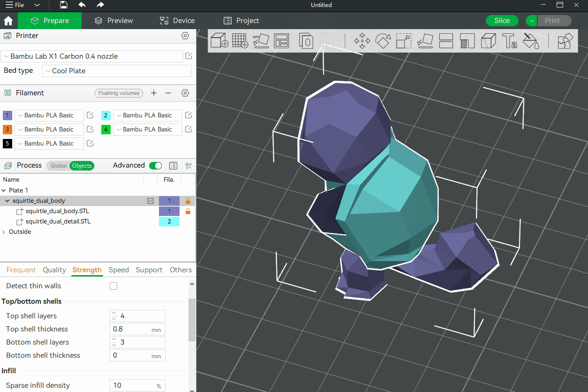Add a new plate from the toolbar
The width and height of the screenshot is (588, 392).
[240, 40]
